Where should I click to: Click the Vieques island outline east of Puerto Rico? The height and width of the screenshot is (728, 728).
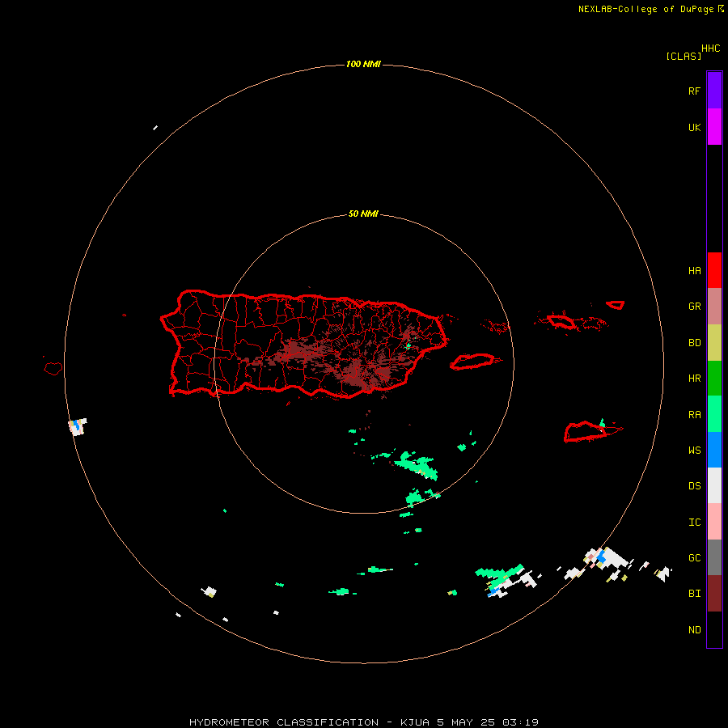pos(472,362)
